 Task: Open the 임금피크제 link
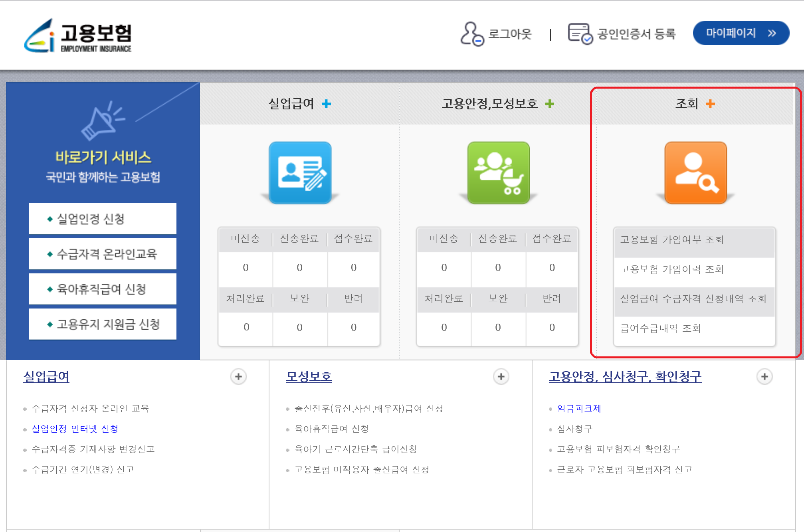point(579,408)
